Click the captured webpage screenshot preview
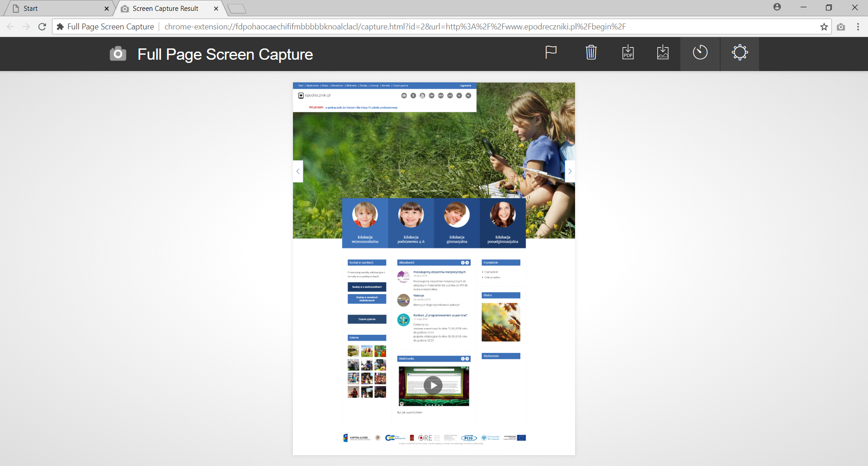Screen dimensions: 868x466 point(434,268)
